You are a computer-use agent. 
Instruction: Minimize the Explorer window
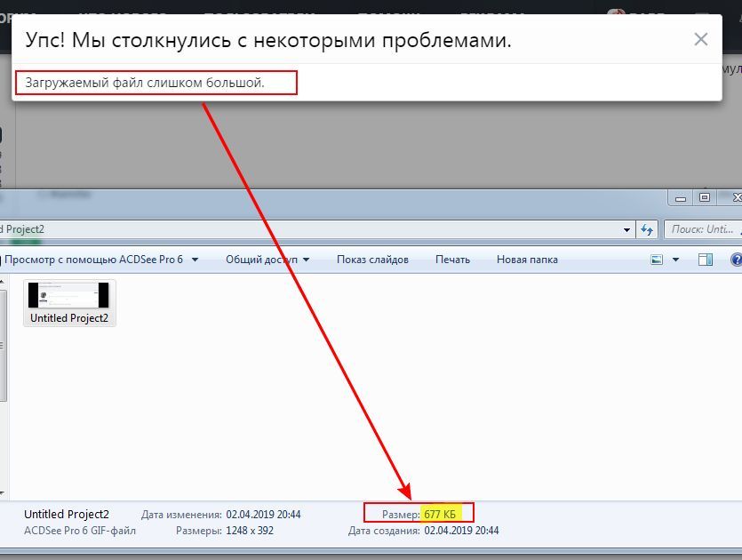(x=681, y=198)
